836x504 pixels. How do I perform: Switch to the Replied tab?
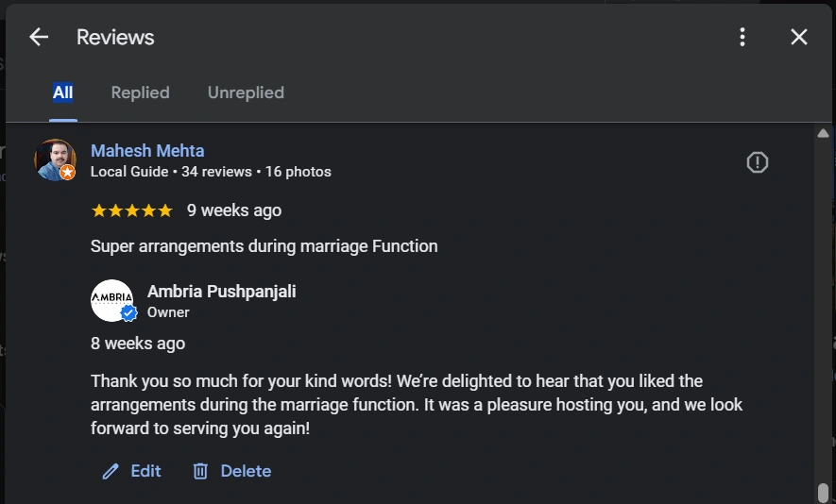click(140, 92)
